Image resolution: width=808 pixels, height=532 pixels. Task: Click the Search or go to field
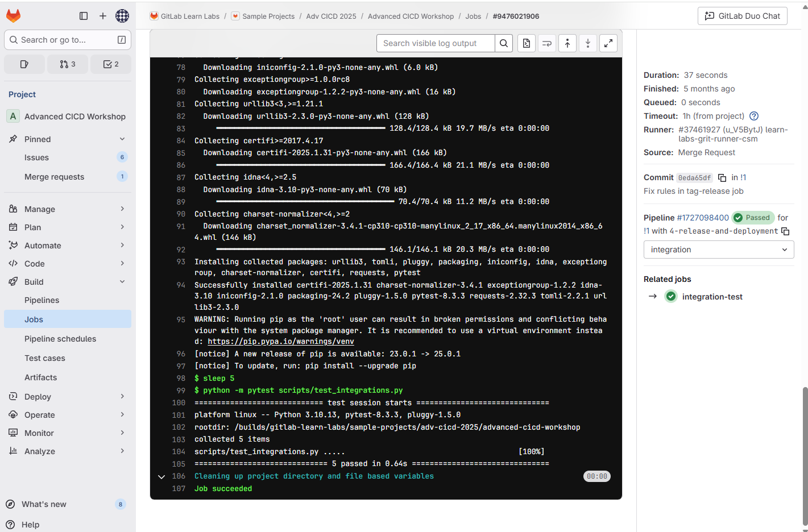point(67,40)
